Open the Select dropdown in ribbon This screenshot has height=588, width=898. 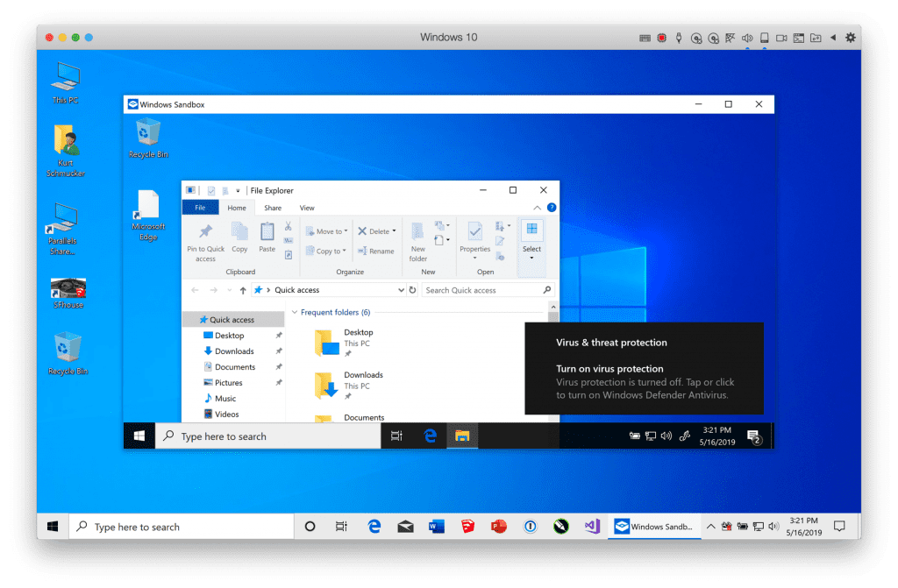coord(531,258)
